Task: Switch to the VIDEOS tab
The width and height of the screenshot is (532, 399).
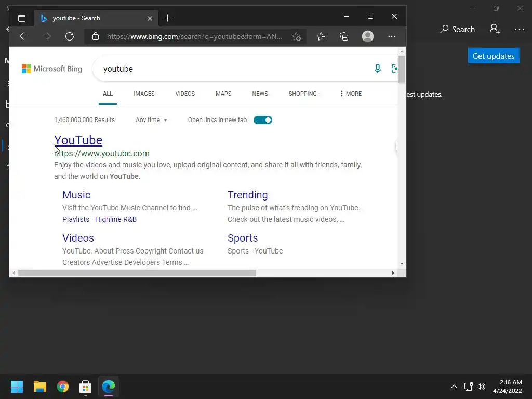Action: pos(185,94)
